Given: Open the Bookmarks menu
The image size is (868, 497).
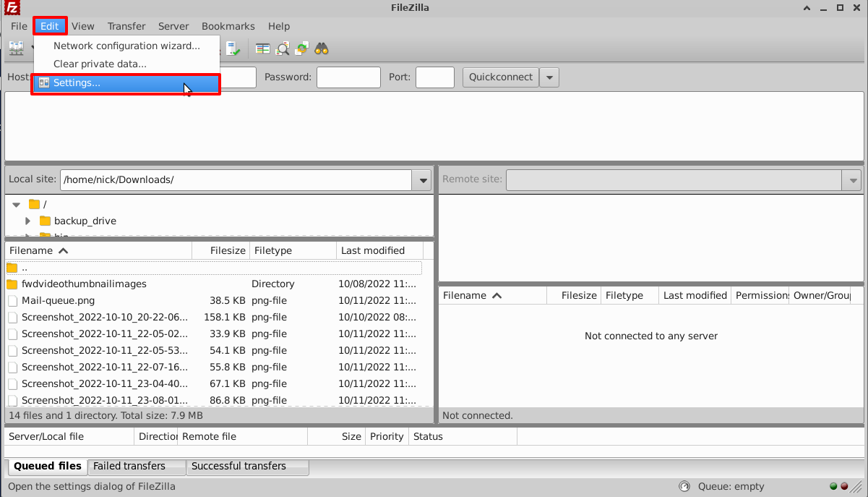Looking at the screenshot, I should tap(228, 26).
